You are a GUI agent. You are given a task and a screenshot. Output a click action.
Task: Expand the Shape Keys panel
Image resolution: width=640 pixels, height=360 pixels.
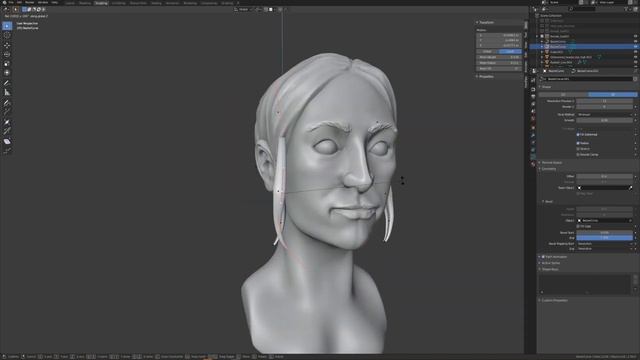549,269
